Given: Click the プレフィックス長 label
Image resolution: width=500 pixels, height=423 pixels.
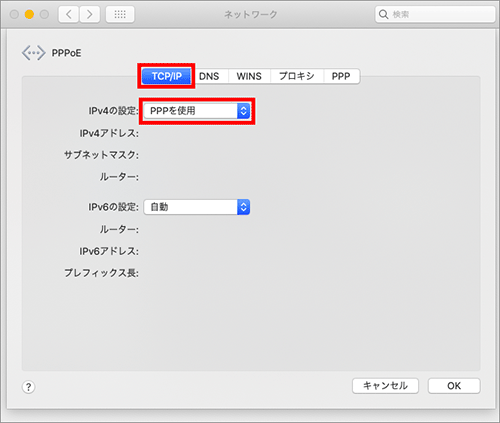Looking at the screenshot, I should coord(101,273).
